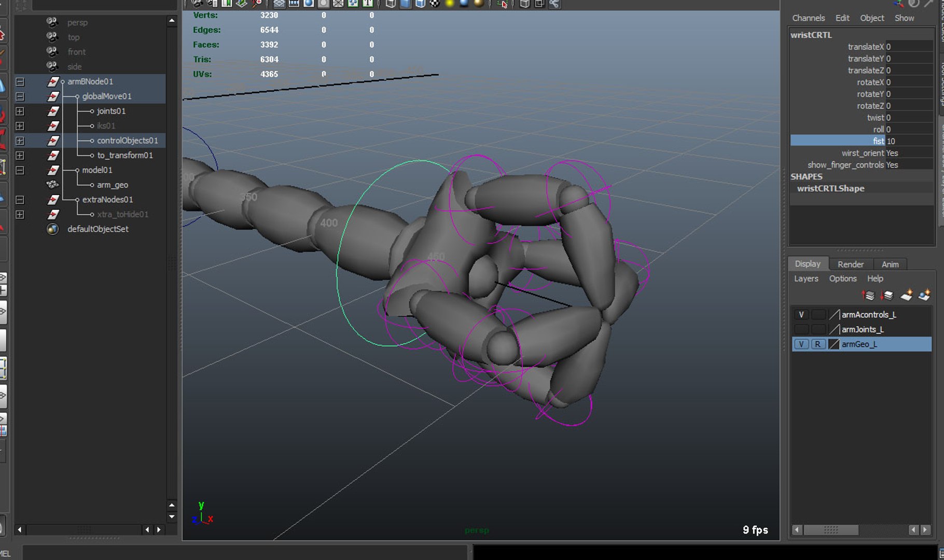944x560 pixels.
Task: Select the translateX attribute label
Action: click(x=866, y=47)
